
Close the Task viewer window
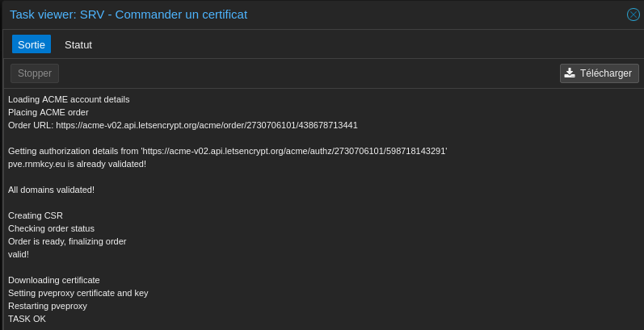633,15
